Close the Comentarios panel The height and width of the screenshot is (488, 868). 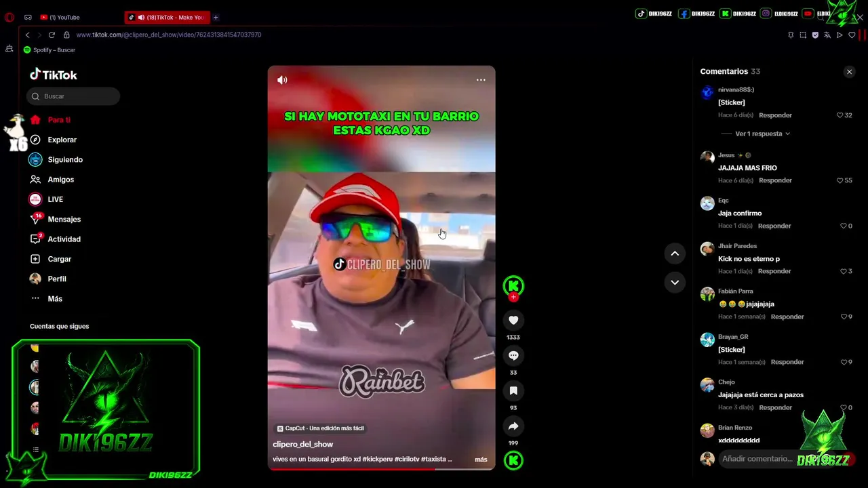(x=849, y=72)
